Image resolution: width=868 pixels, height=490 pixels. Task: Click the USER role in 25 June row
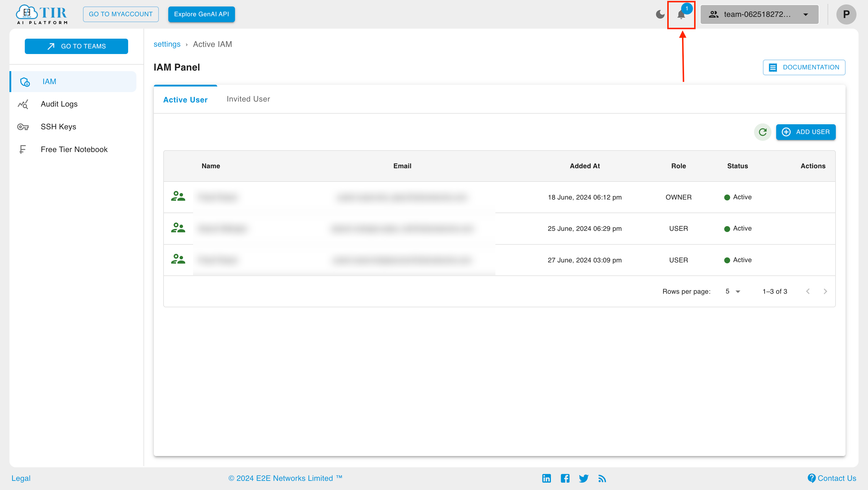click(x=678, y=229)
